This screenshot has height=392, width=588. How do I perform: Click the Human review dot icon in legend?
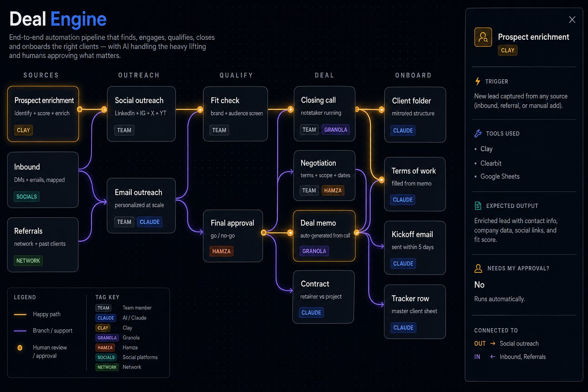click(20, 348)
